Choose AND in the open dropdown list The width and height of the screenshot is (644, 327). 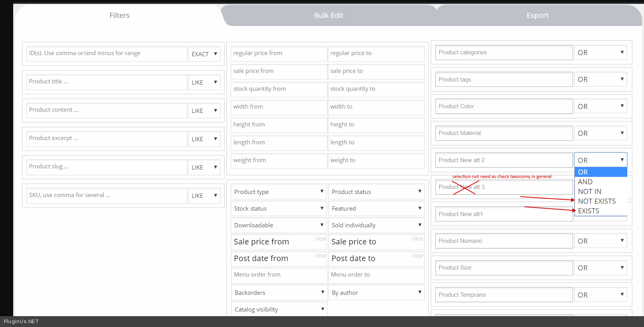[585, 182]
